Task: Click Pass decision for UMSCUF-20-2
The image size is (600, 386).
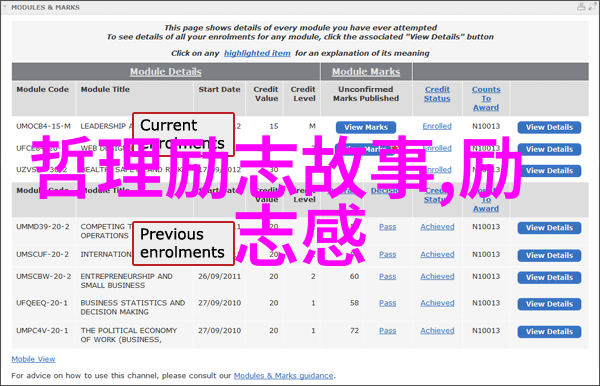Action: [388, 254]
